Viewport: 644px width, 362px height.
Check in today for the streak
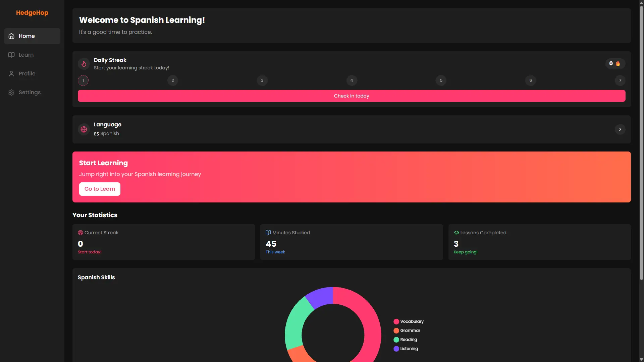[352, 96]
